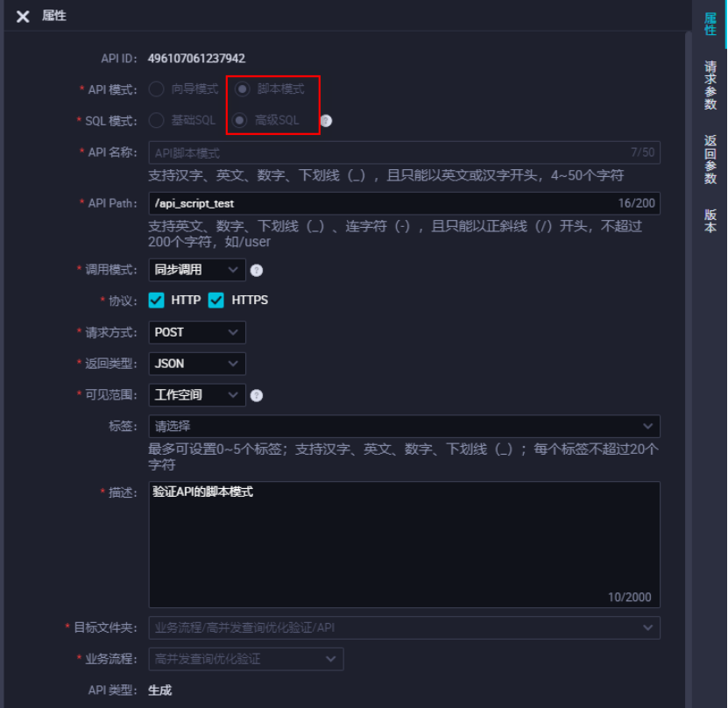Select the 向导模式 radio button

(158, 88)
